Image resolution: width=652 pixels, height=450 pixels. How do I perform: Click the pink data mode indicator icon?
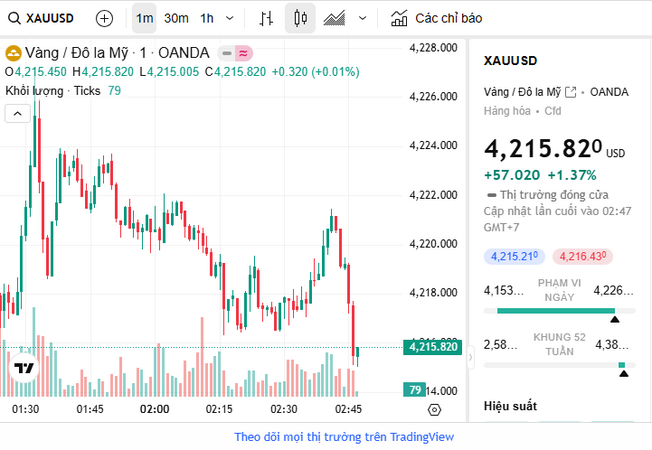[243, 53]
